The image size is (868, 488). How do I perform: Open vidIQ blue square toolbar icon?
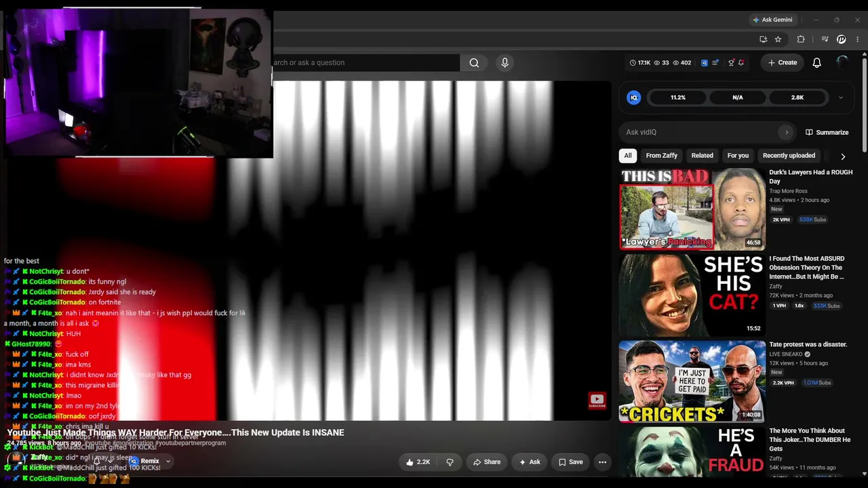(x=704, y=63)
